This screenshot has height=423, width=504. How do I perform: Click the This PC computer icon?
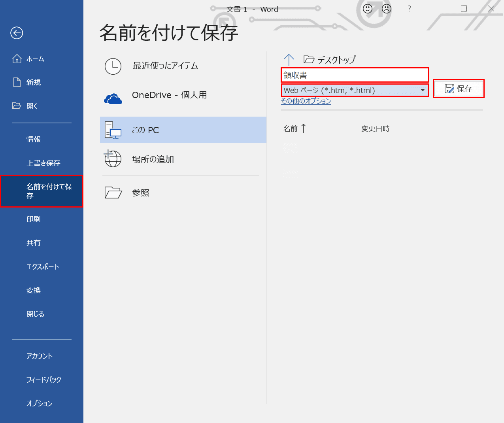pos(113,130)
